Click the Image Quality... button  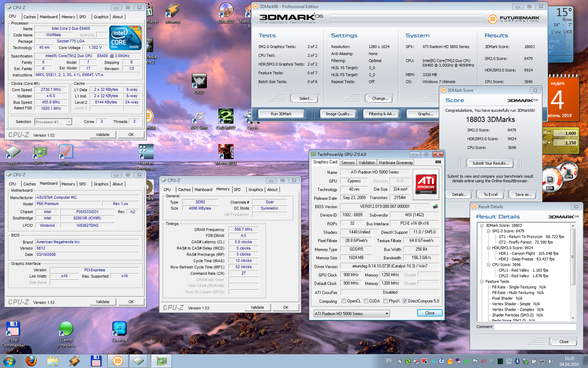click(x=339, y=114)
